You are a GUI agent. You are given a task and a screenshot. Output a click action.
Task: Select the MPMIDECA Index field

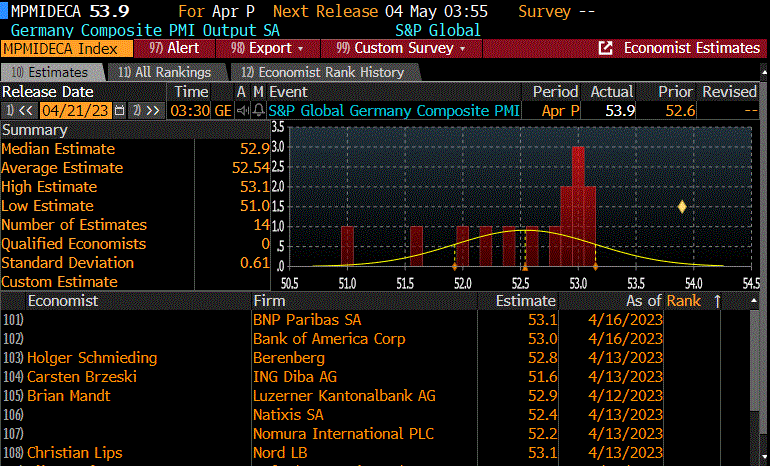tap(67, 49)
